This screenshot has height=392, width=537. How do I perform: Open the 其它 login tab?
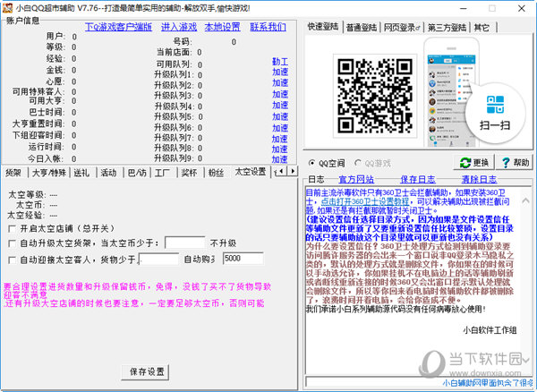(x=482, y=28)
